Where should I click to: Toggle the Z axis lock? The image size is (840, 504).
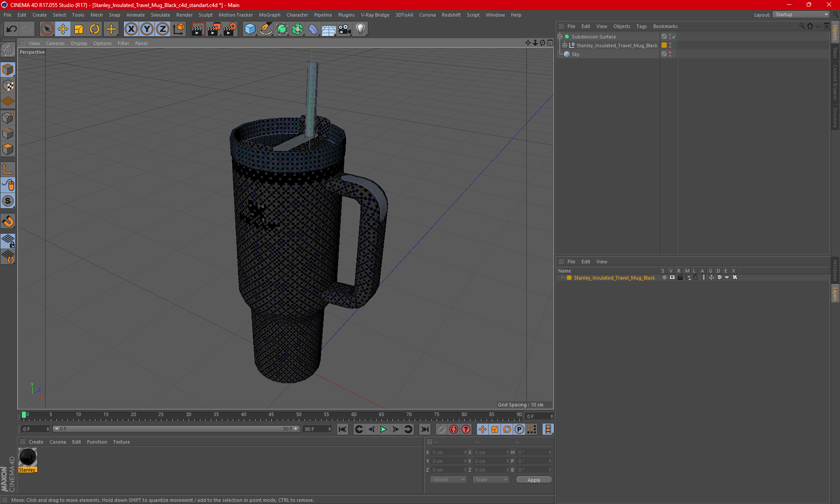163,29
